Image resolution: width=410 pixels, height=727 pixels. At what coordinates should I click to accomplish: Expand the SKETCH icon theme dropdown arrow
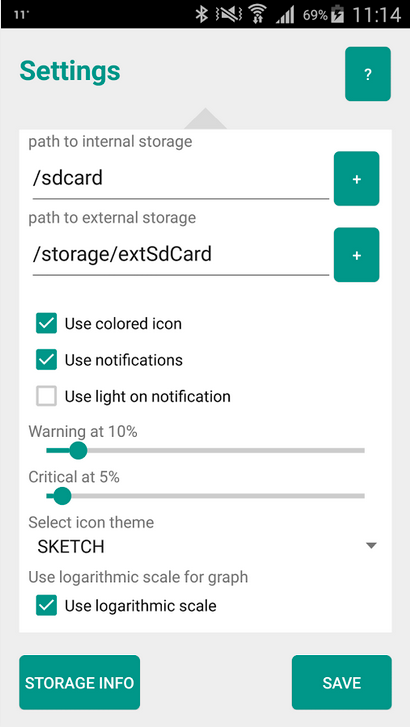click(371, 546)
